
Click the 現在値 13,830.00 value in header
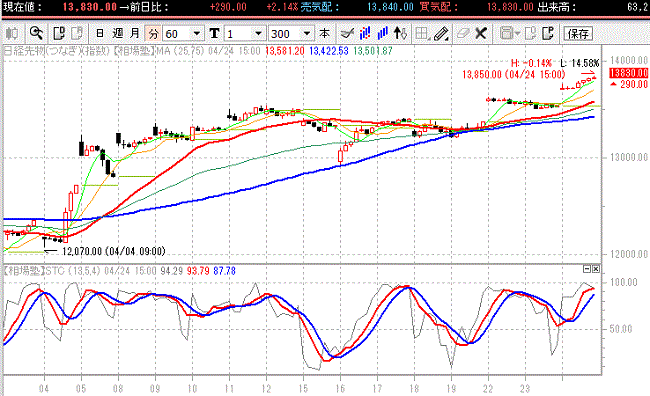tap(90, 7)
